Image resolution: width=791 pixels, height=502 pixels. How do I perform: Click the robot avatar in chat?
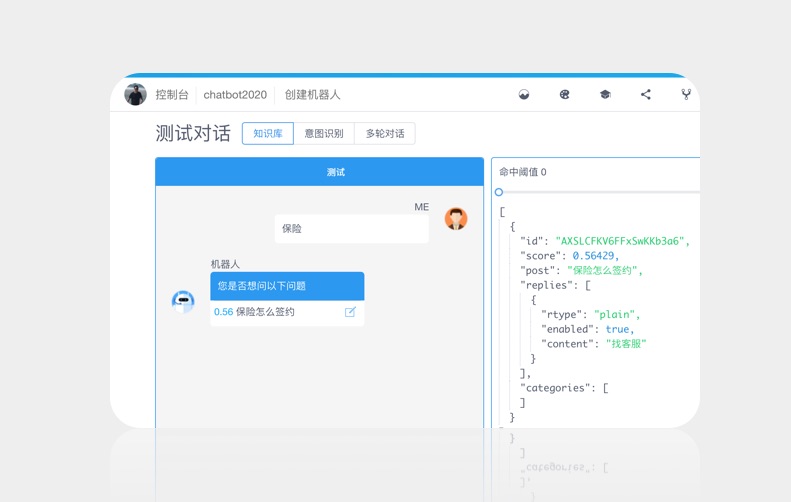[x=183, y=301]
